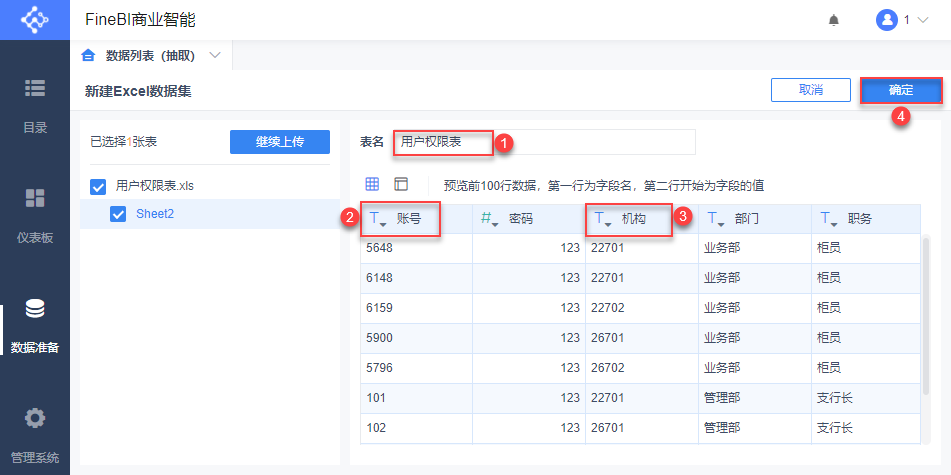Click the 已选择1张表 label
951x475 pixels.
123,142
